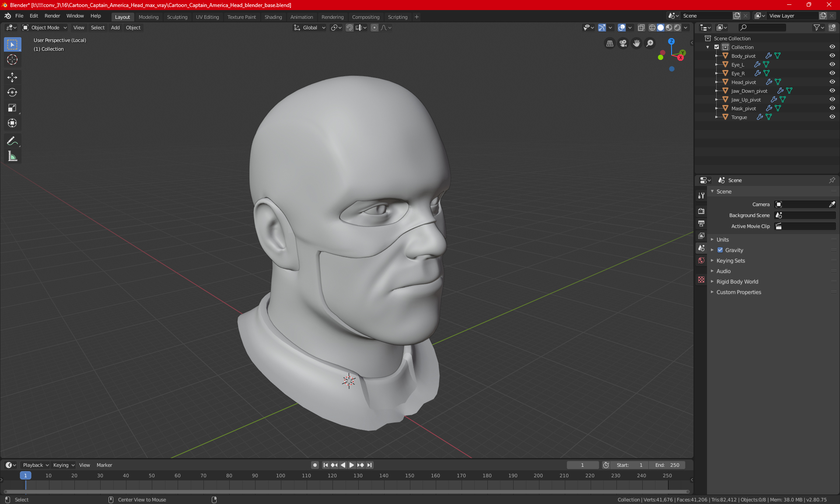The image size is (840, 504).
Task: Open the Playback dropdown in timeline
Action: click(x=35, y=465)
